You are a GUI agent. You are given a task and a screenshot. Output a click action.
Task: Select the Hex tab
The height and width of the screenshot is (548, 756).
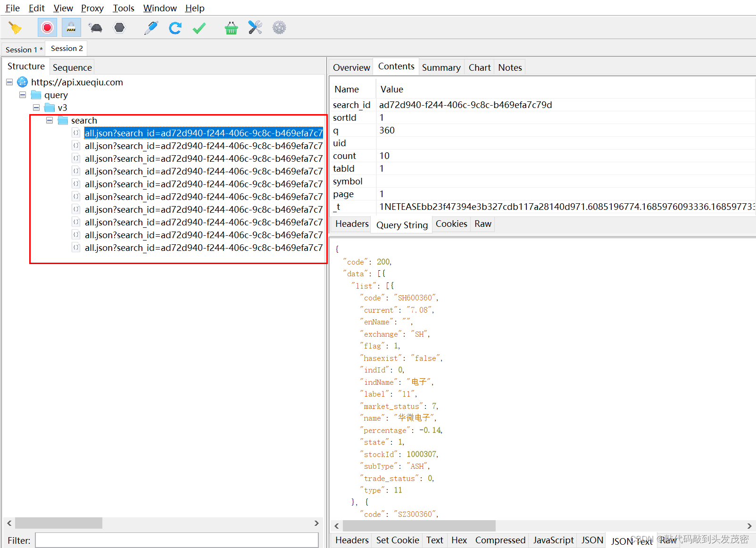(459, 540)
